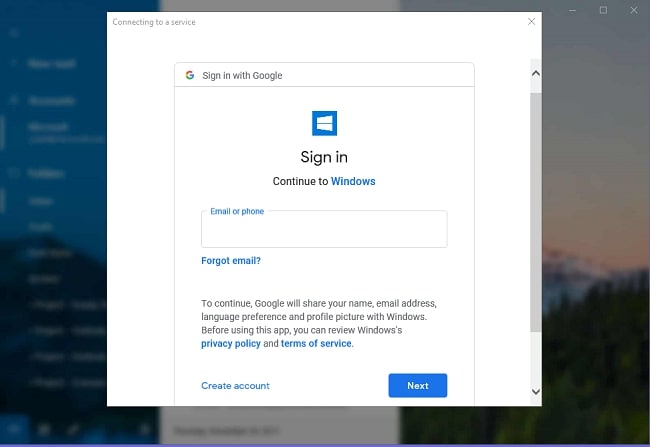Open the Forgot email? link
This screenshot has height=447, width=650.
tap(231, 261)
